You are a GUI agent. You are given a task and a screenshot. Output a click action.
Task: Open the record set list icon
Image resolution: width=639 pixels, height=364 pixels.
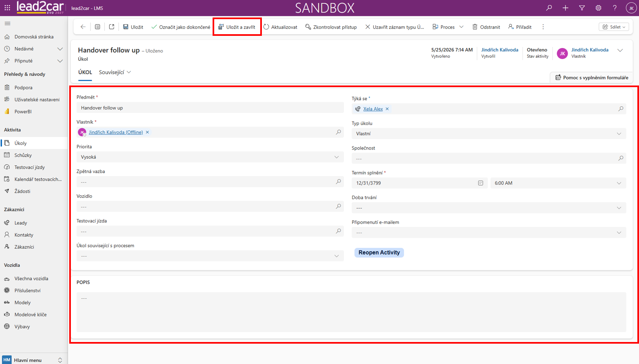point(97,27)
